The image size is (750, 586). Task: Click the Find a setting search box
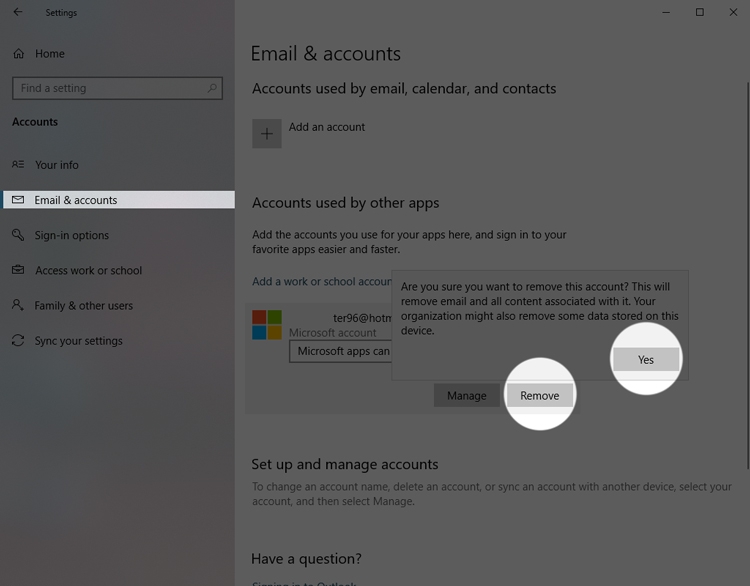point(117,88)
